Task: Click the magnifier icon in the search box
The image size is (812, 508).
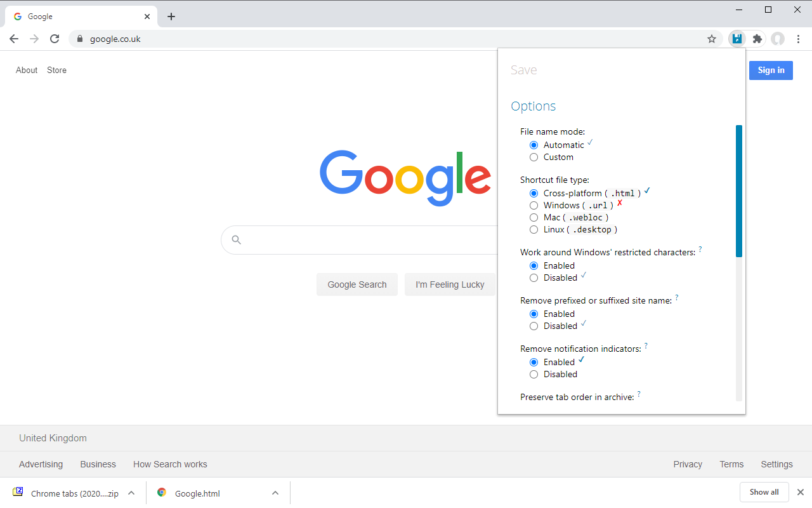Action: pyautogui.click(x=237, y=239)
